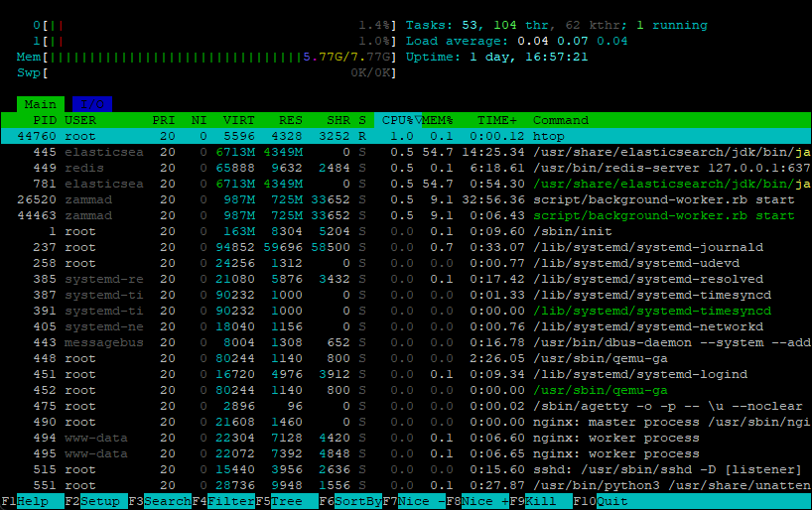Switch to the Main tab

tap(41, 104)
